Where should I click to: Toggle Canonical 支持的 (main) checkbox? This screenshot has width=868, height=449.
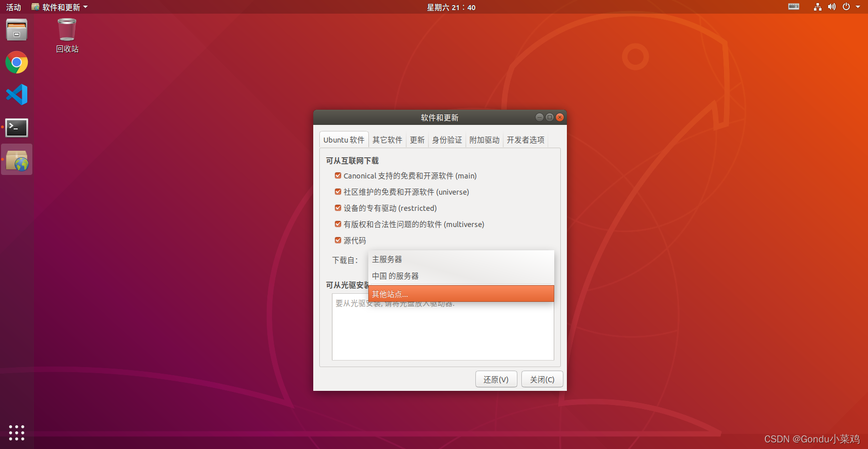coord(338,176)
